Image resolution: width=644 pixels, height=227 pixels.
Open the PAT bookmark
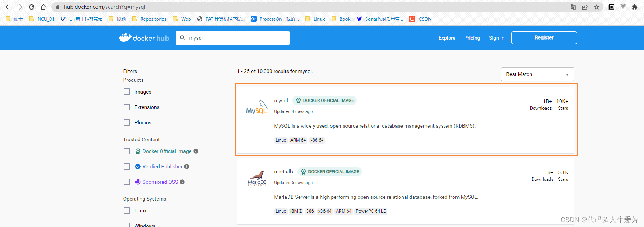(221, 19)
